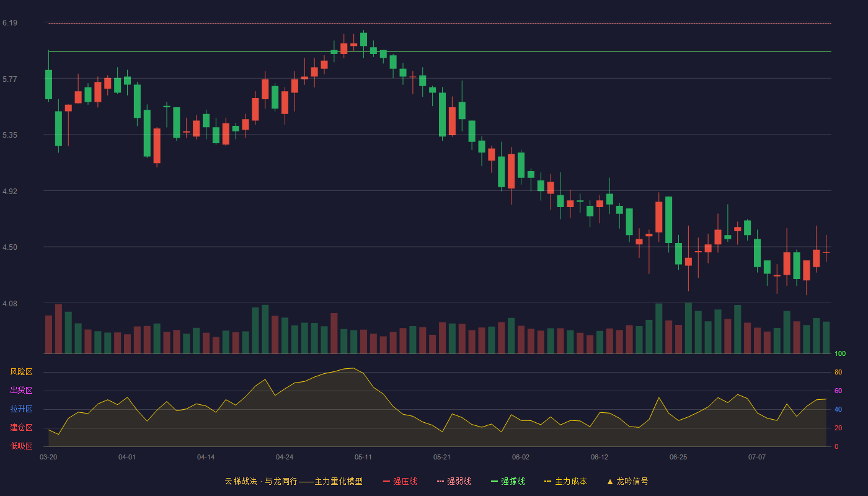Select the 拉升区 zone label
This screenshot has height=496, width=868.
pos(21,409)
